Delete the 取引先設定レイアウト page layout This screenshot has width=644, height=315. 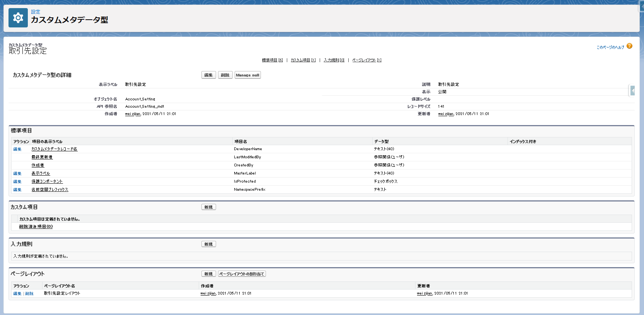pyautogui.click(x=29, y=293)
